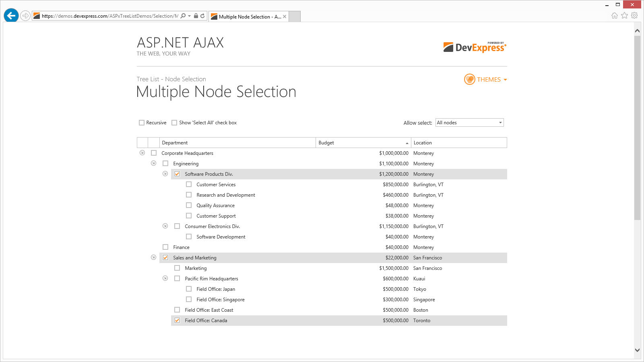Go back with the browser back arrow
644x362 pixels.
point(11,16)
